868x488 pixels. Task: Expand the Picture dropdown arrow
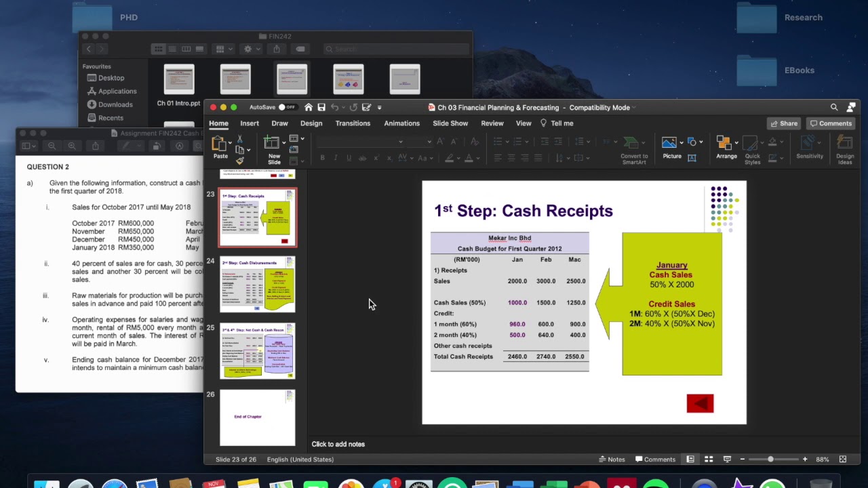681,142
